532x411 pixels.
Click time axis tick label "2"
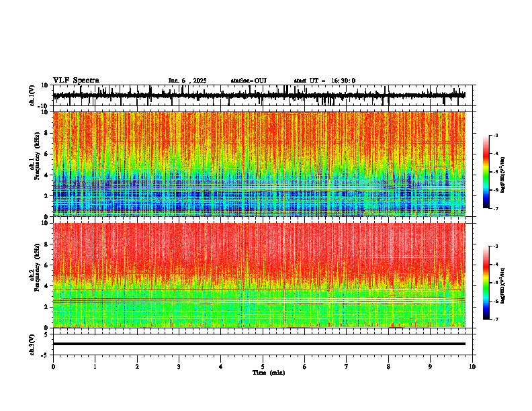(x=137, y=367)
